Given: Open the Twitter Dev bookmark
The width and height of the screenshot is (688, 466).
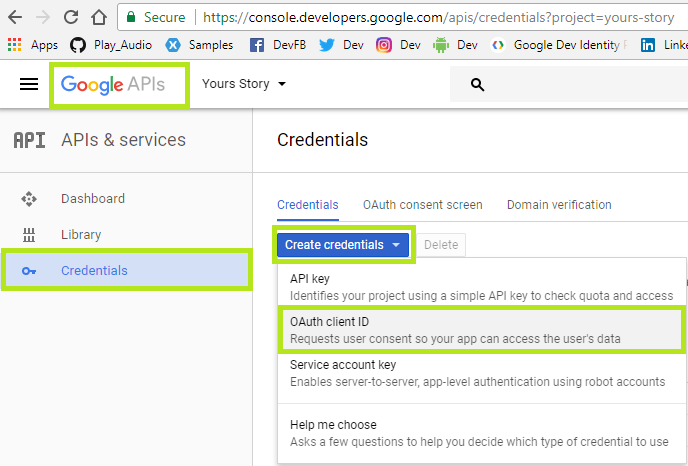Looking at the screenshot, I should click(341, 45).
